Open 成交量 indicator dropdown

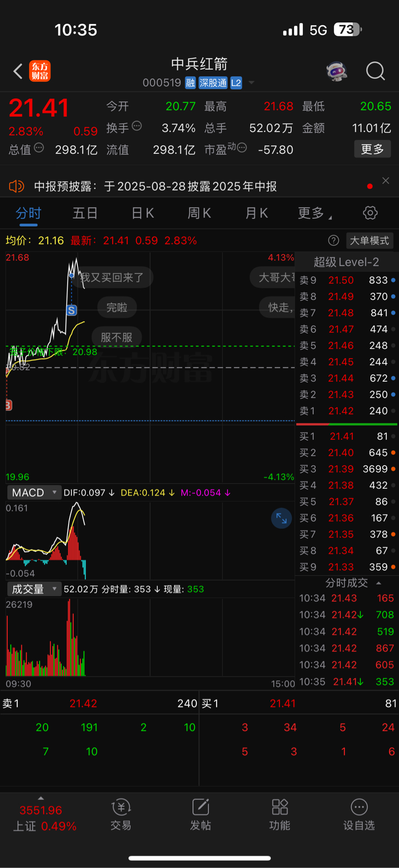[34, 589]
